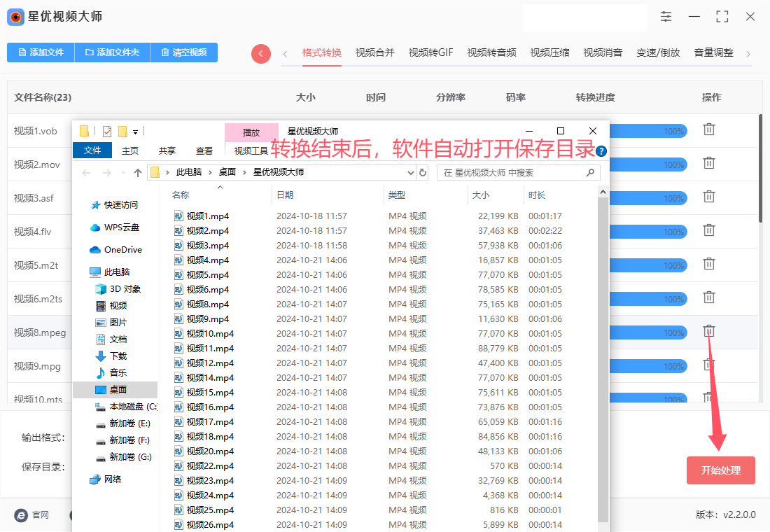Open OneDrive in navigation pane
770x532 pixels.
pyautogui.click(x=116, y=249)
